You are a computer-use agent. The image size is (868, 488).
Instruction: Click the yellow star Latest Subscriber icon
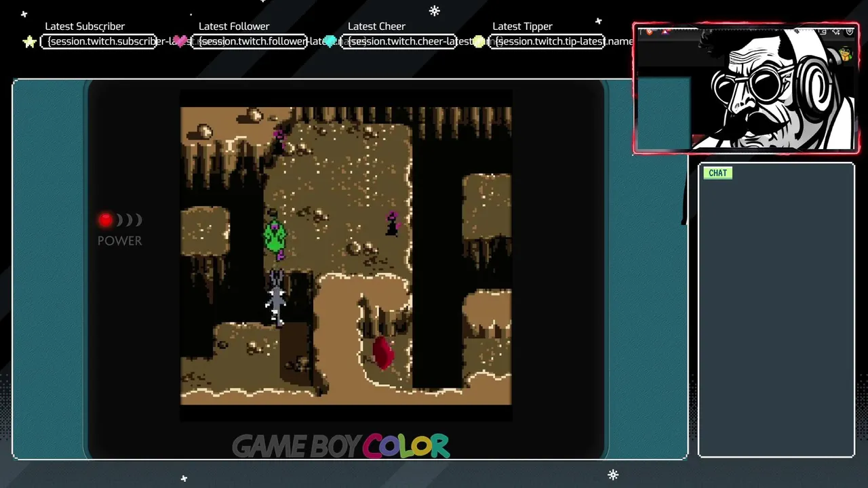[30, 42]
